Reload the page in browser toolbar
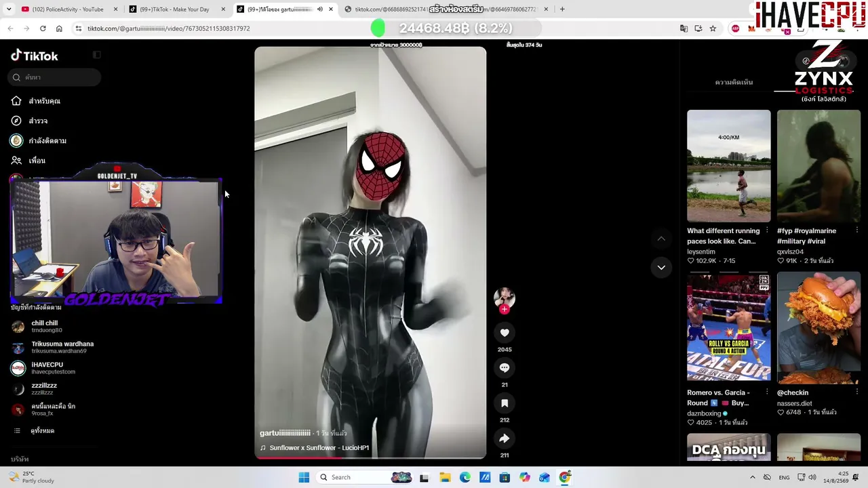 pos(43,28)
